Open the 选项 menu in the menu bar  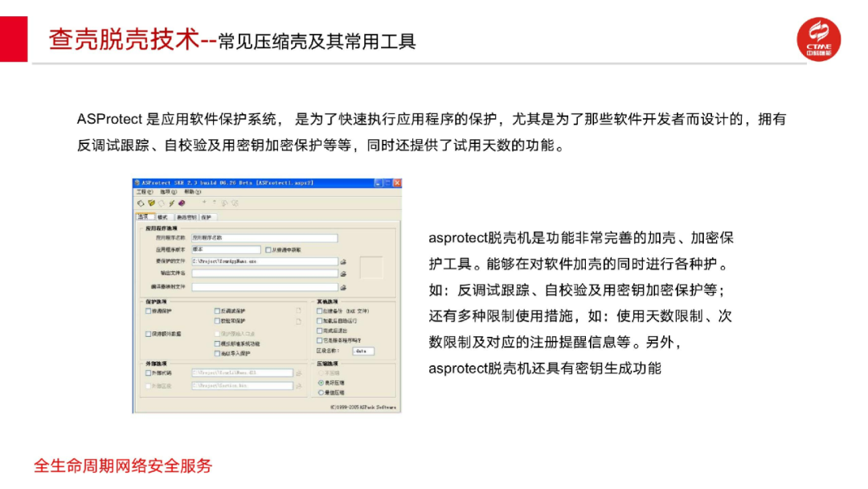pyautogui.click(x=168, y=192)
